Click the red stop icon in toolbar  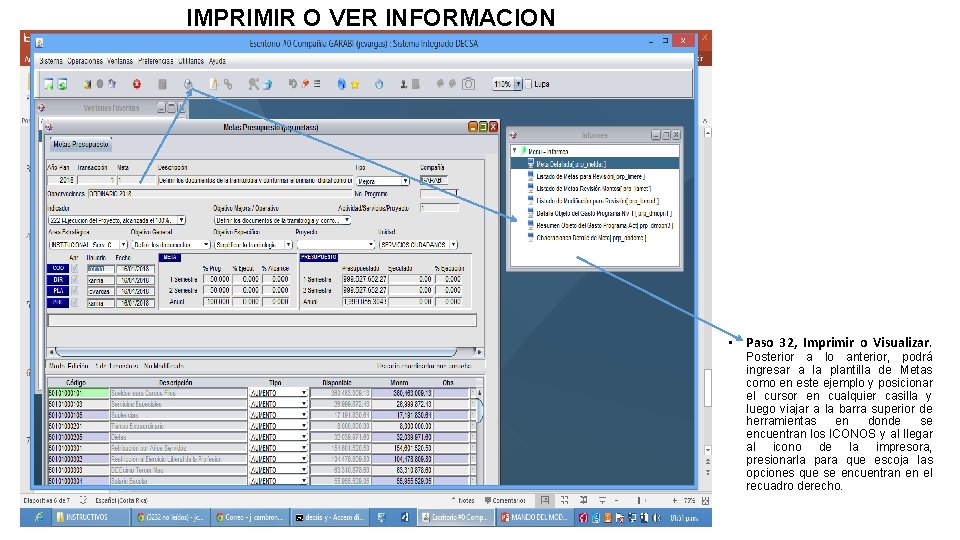(137, 84)
